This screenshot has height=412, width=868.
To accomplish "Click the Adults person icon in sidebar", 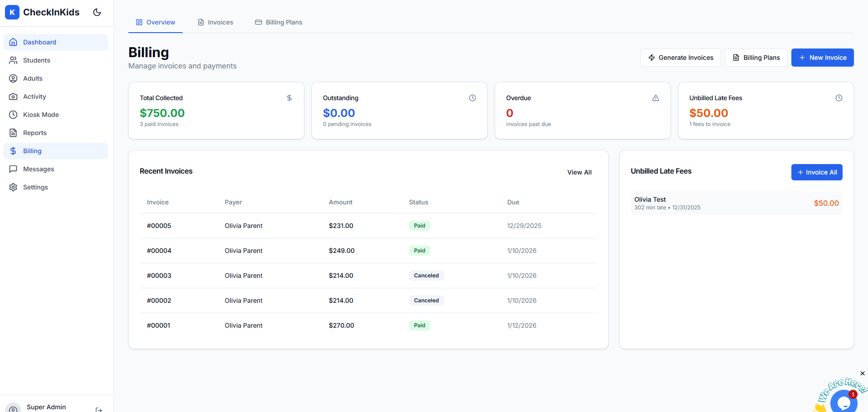I will click(13, 78).
